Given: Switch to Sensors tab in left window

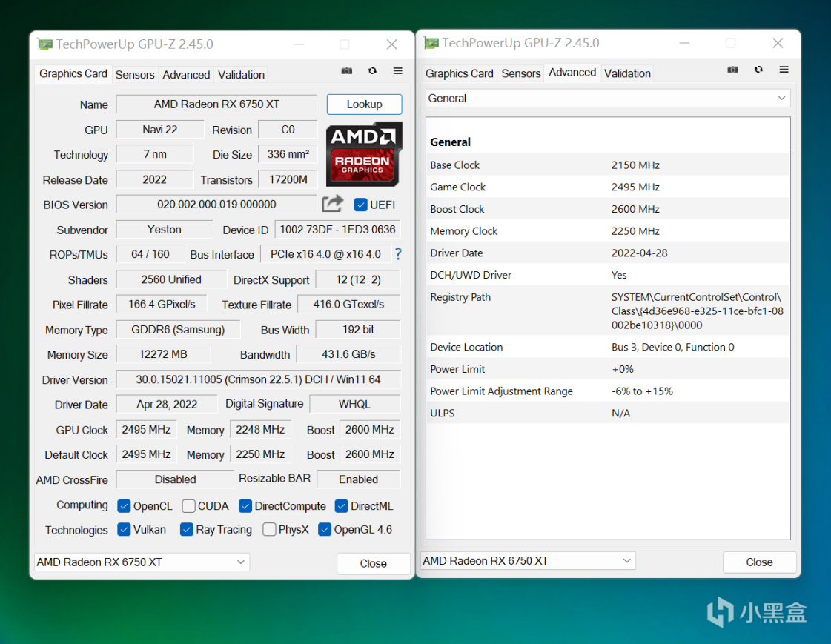Looking at the screenshot, I should [x=135, y=75].
